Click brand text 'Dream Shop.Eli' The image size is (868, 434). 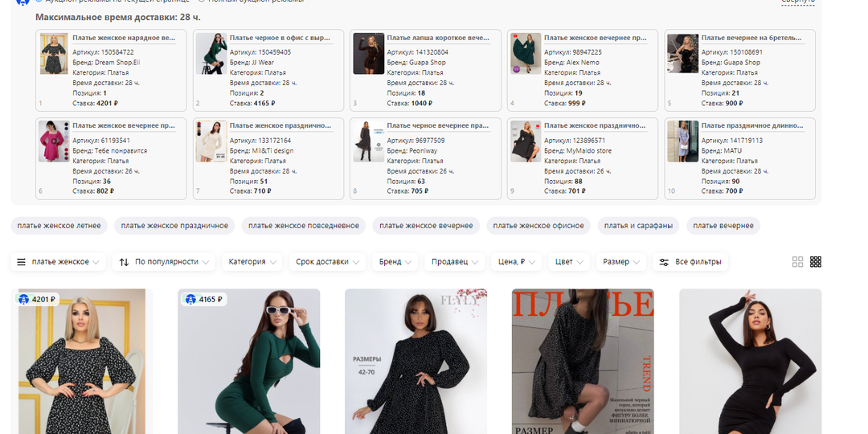(x=117, y=63)
